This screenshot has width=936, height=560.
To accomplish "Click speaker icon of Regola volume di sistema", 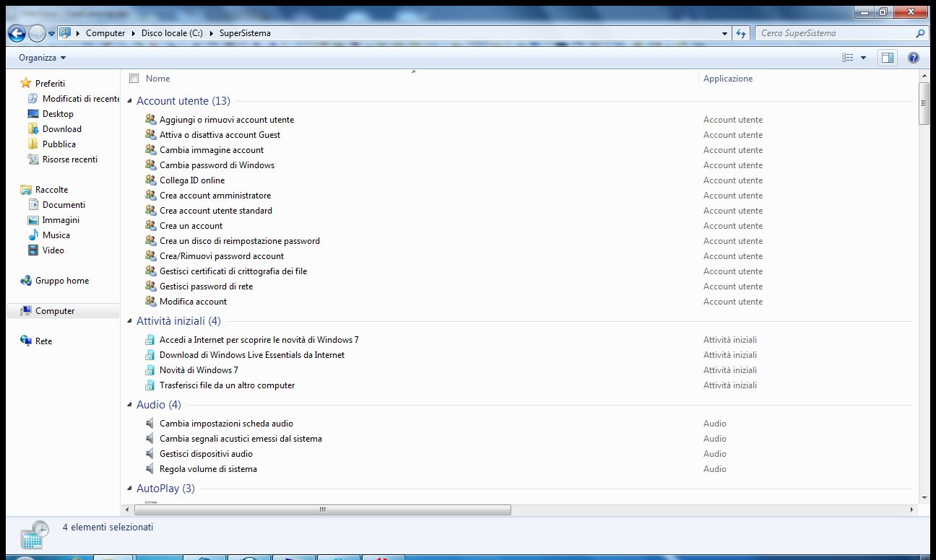I will pos(150,469).
